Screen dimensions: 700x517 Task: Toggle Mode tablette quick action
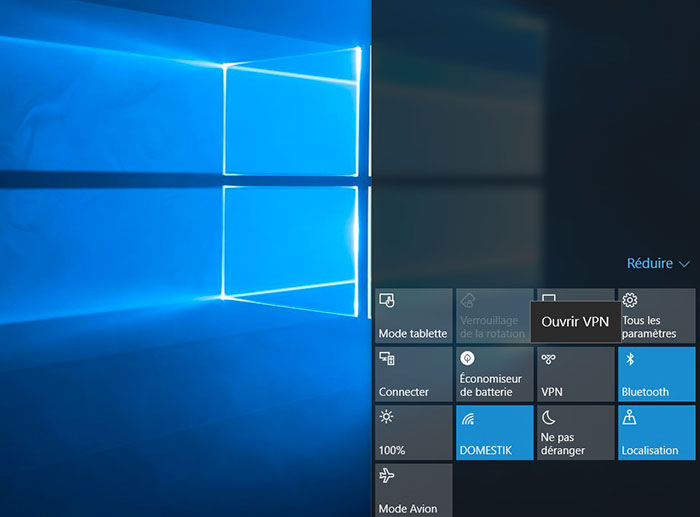[x=413, y=316]
